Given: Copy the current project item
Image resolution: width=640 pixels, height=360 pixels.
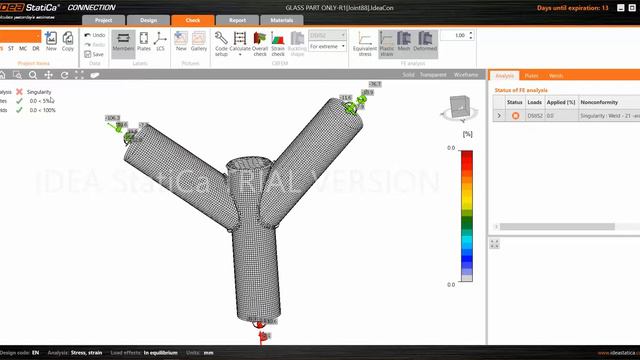Looking at the screenshot, I should point(68,41).
